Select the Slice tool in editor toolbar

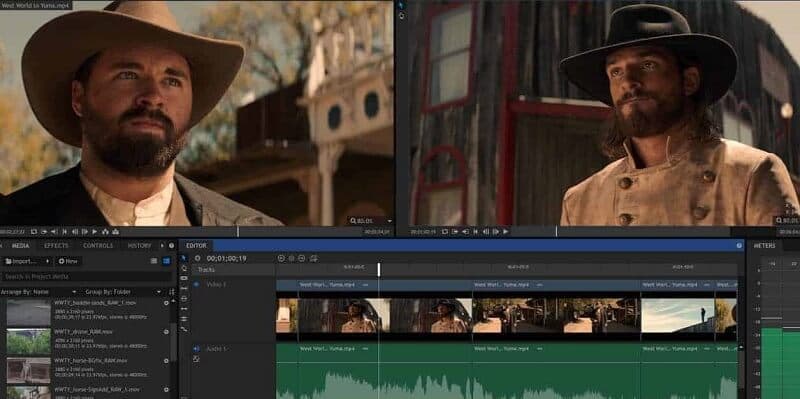pyautogui.click(x=184, y=278)
